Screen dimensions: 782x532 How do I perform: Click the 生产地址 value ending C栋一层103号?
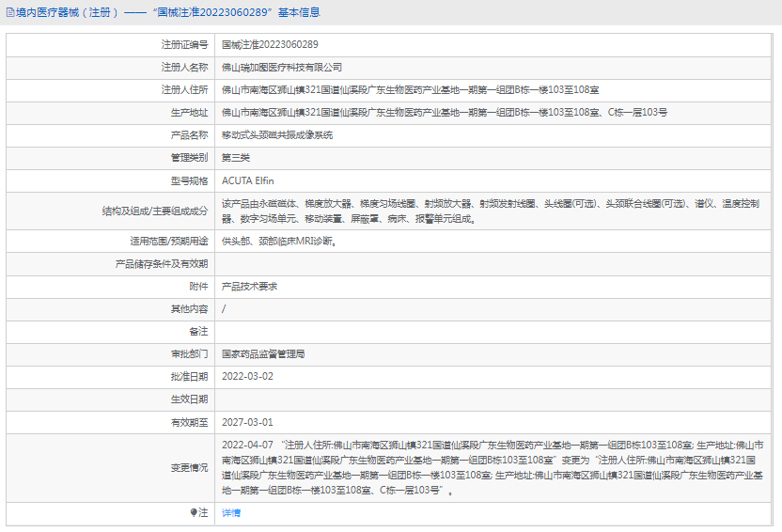(x=445, y=112)
